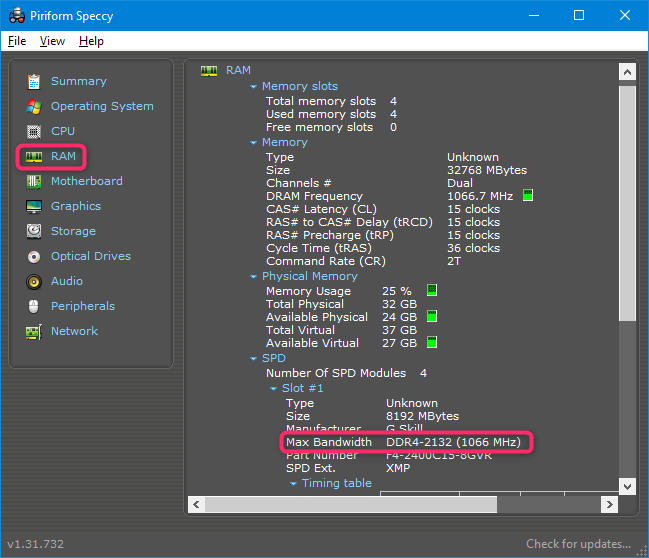The width and height of the screenshot is (649, 558).
Task: Select RAM in the sidebar
Action: pyautogui.click(x=63, y=157)
